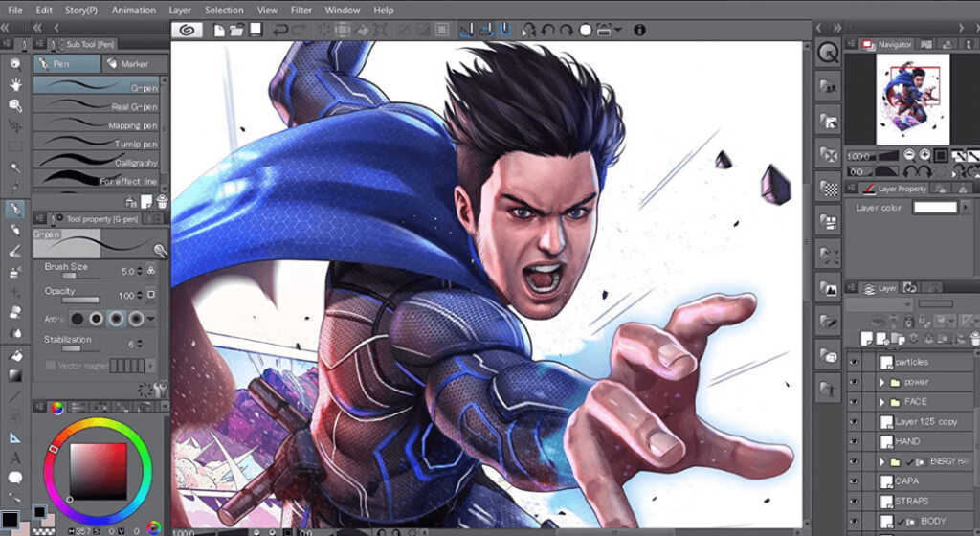Expand the FACE layer folder

click(x=883, y=402)
